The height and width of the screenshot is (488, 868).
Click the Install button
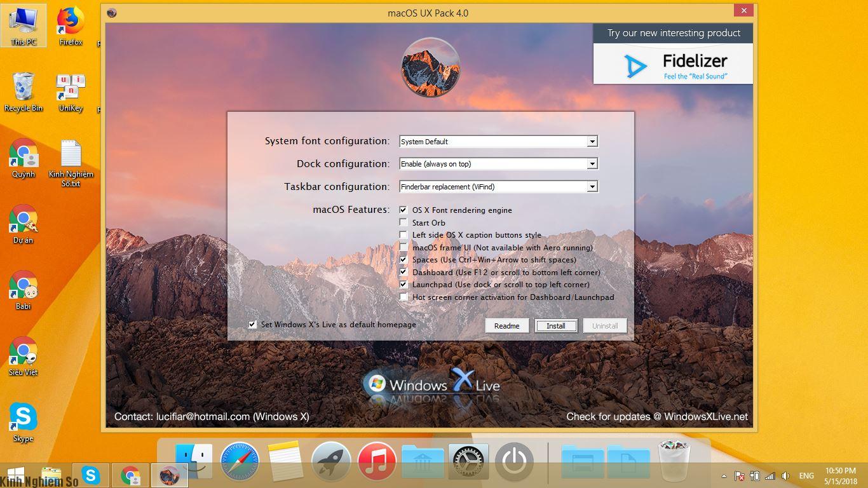[556, 325]
